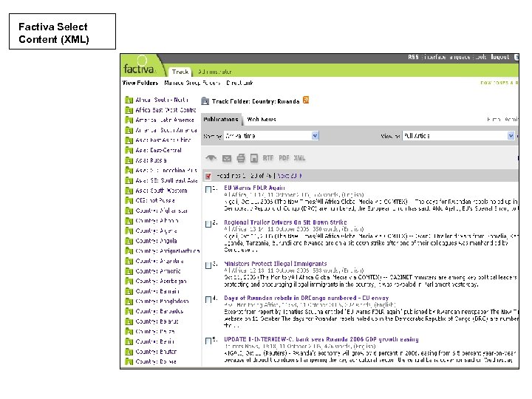Click folder icon next to CIS: not Russia
Viewport: 532px width, 399px height.
(x=129, y=201)
